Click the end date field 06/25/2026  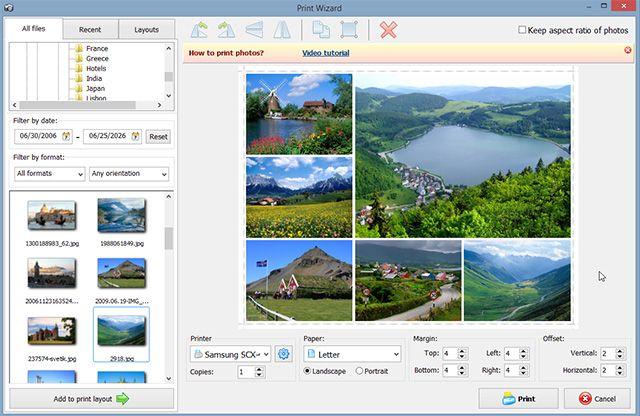click(107, 136)
